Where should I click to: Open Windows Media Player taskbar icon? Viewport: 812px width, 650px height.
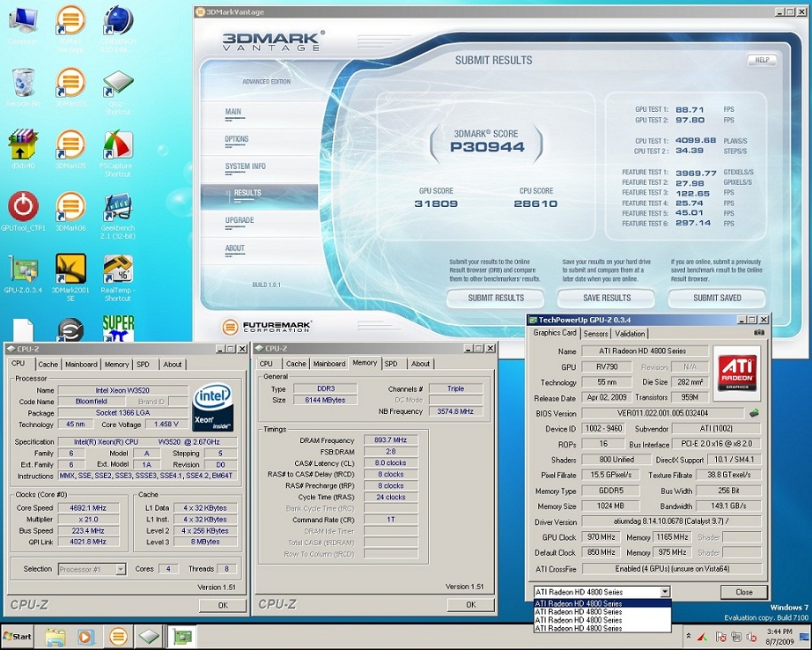(x=86, y=636)
